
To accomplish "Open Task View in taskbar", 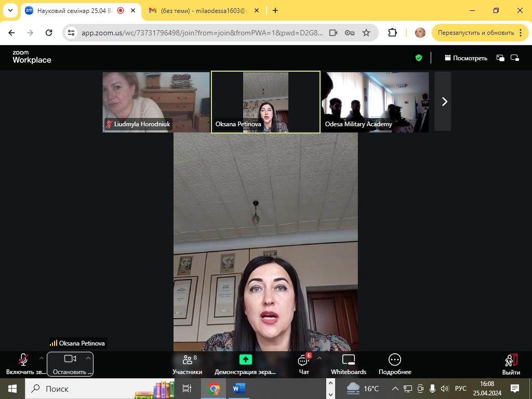I will click(x=187, y=389).
